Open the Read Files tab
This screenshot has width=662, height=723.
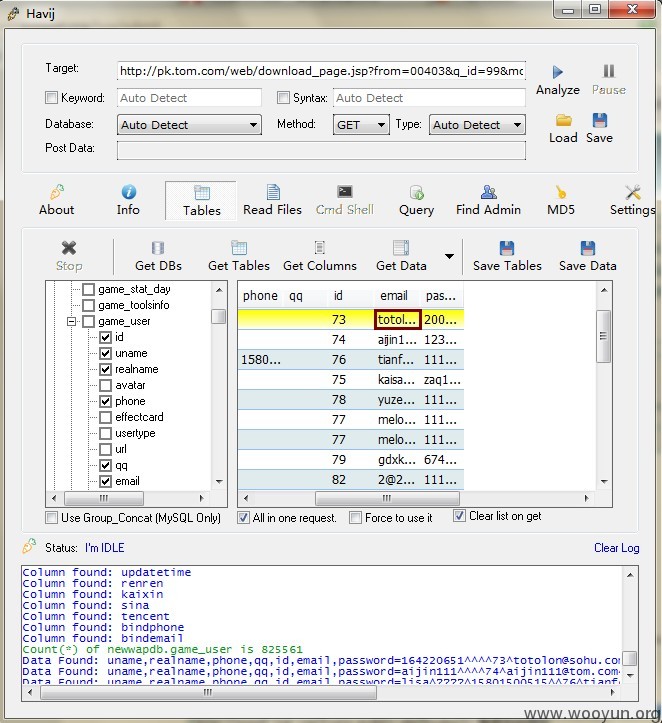coord(272,201)
